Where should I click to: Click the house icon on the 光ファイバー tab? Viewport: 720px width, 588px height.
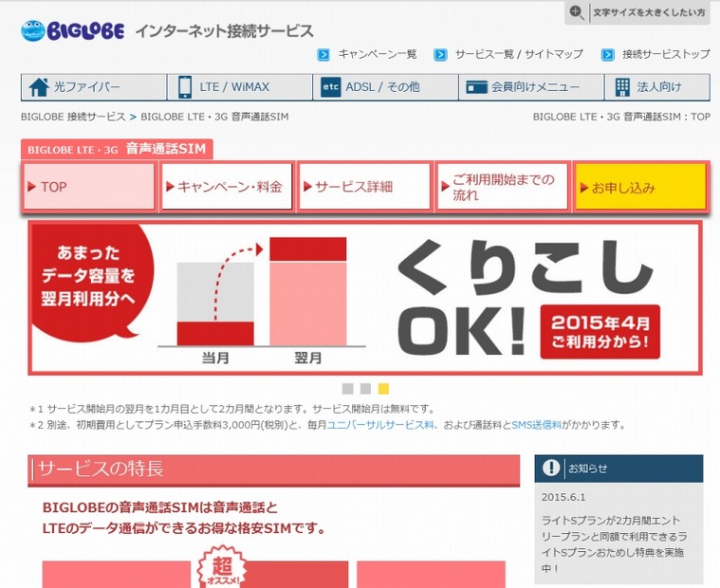(x=39, y=86)
